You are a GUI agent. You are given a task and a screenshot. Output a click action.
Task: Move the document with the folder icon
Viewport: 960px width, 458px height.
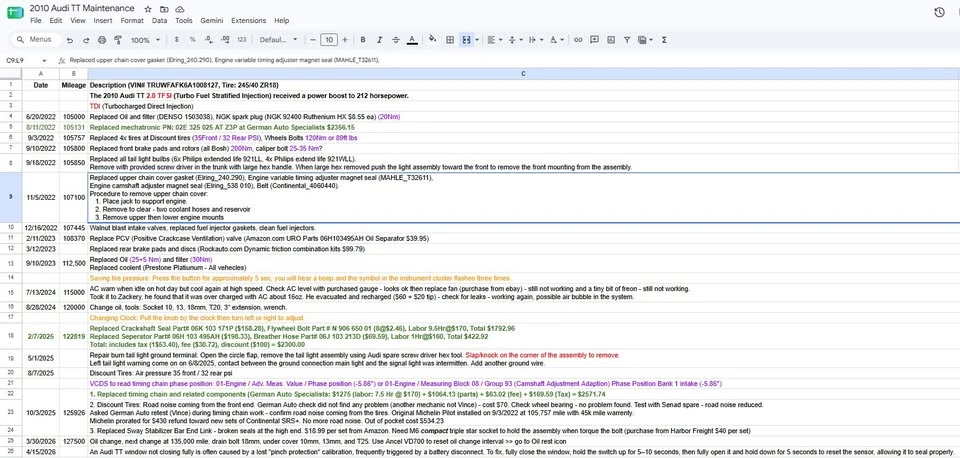click(163, 9)
